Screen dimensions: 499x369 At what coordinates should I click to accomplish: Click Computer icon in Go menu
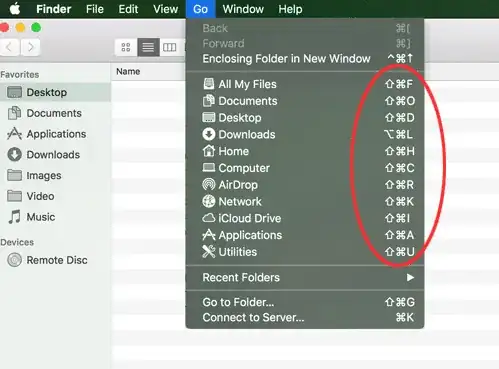click(x=209, y=167)
